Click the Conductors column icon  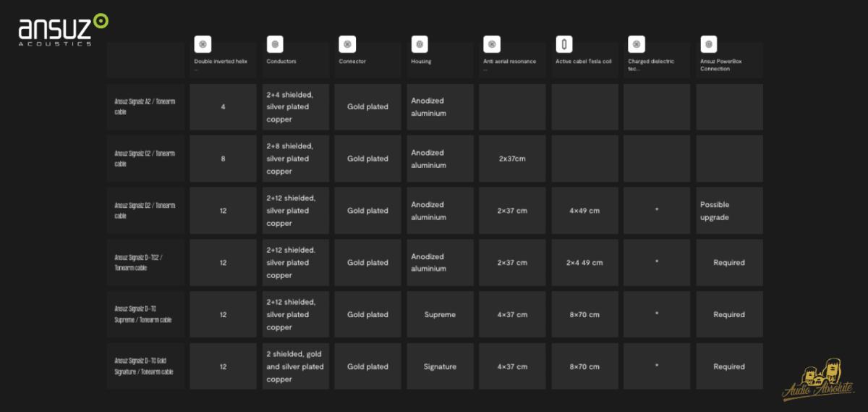tap(275, 44)
